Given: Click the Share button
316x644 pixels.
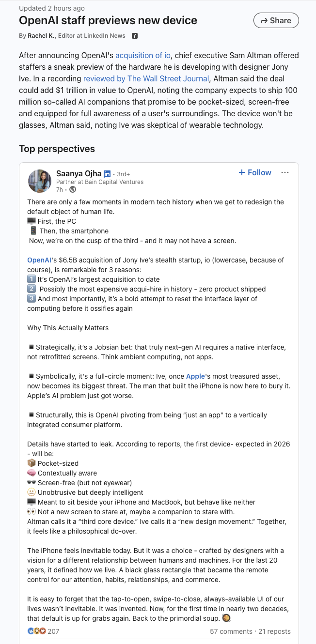Looking at the screenshot, I should click(x=276, y=20).
